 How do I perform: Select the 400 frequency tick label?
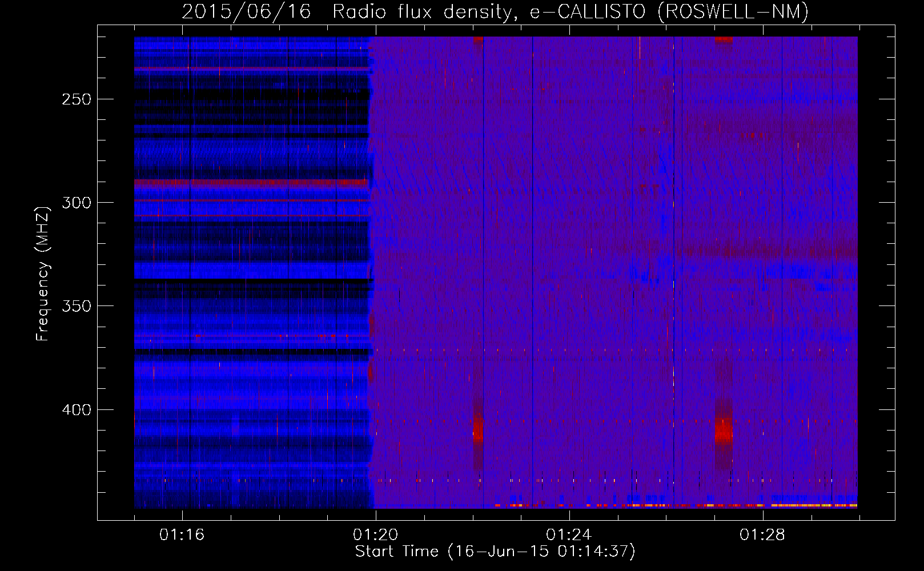click(x=76, y=410)
